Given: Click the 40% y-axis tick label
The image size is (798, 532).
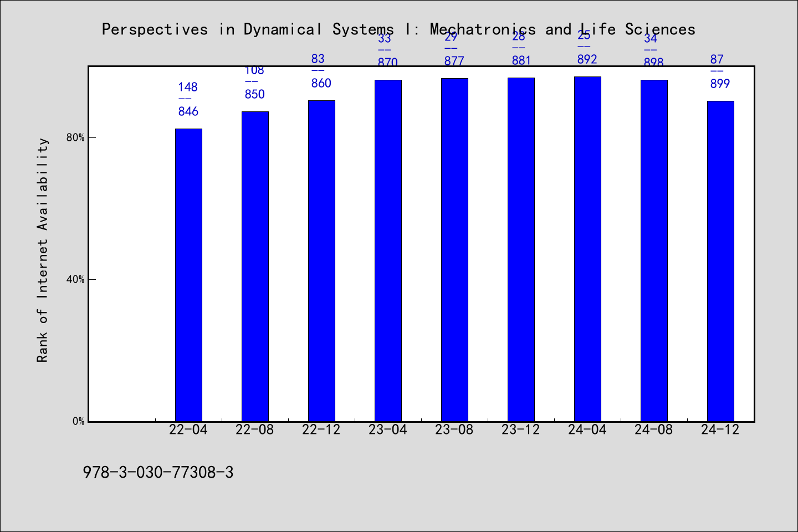Looking at the screenshot, I should pos(75,279).
